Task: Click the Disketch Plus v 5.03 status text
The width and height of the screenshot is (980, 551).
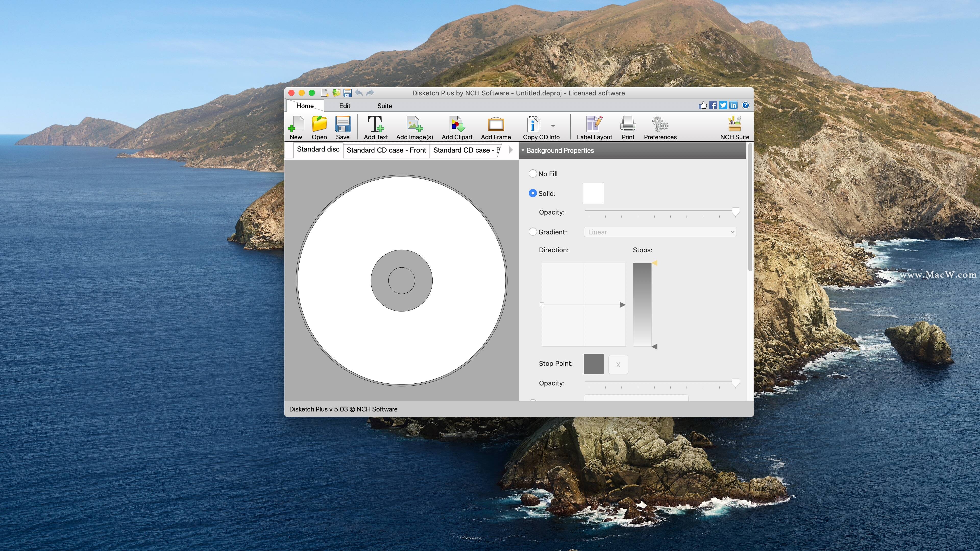Action: click(x=343, y=409)
